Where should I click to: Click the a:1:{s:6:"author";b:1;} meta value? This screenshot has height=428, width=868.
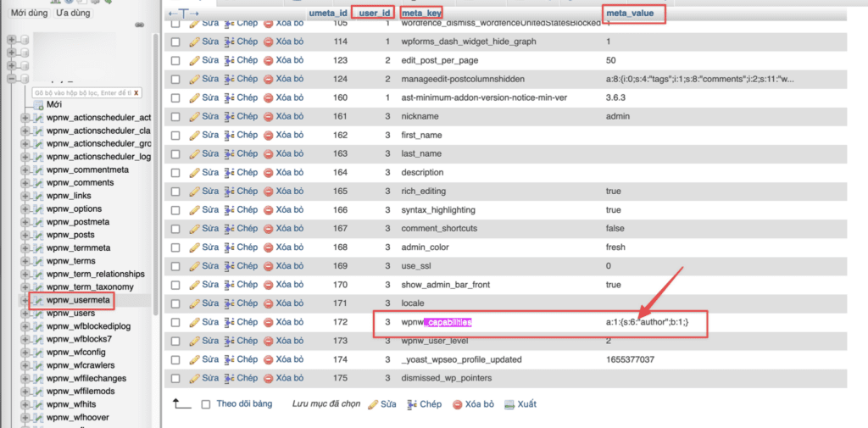[x=648, y=322]
